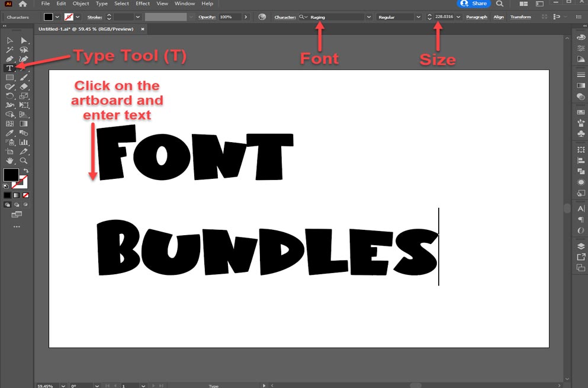Expand the stroke weight dropdown
Screen dimensions: 588x388
pos(137,17)
